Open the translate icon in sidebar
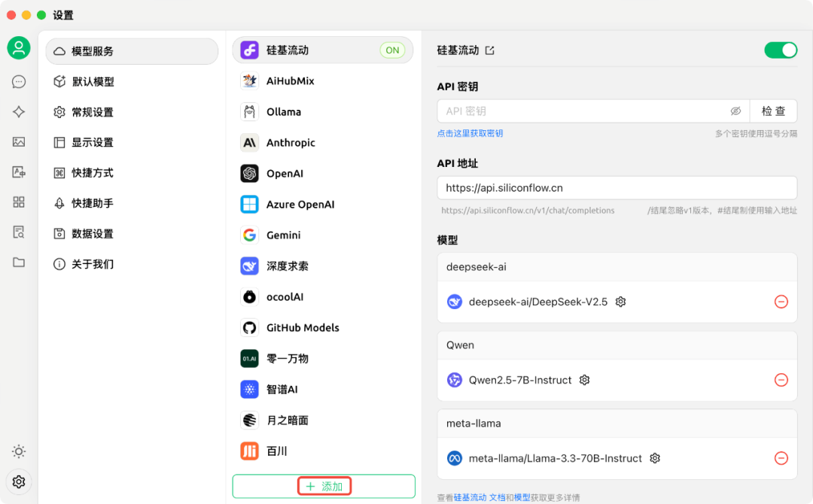The height and width of the screenshot is (504, 813). click(19, 172)
